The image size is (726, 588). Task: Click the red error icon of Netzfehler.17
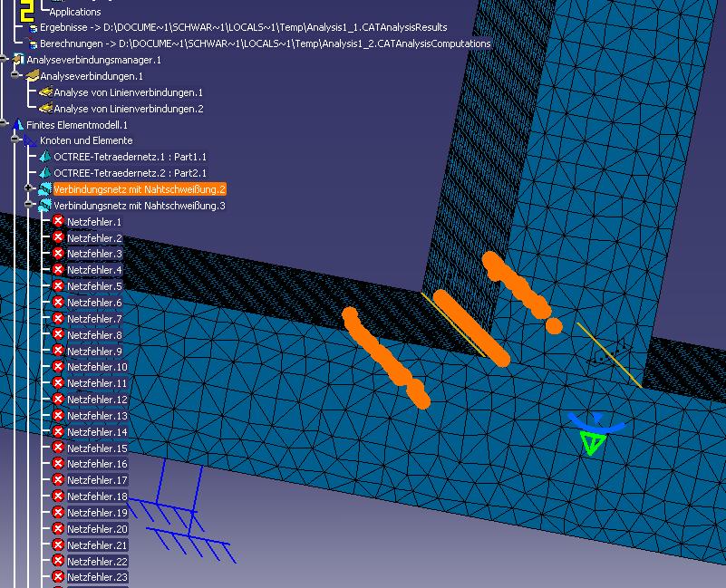[x=58, y=479]
